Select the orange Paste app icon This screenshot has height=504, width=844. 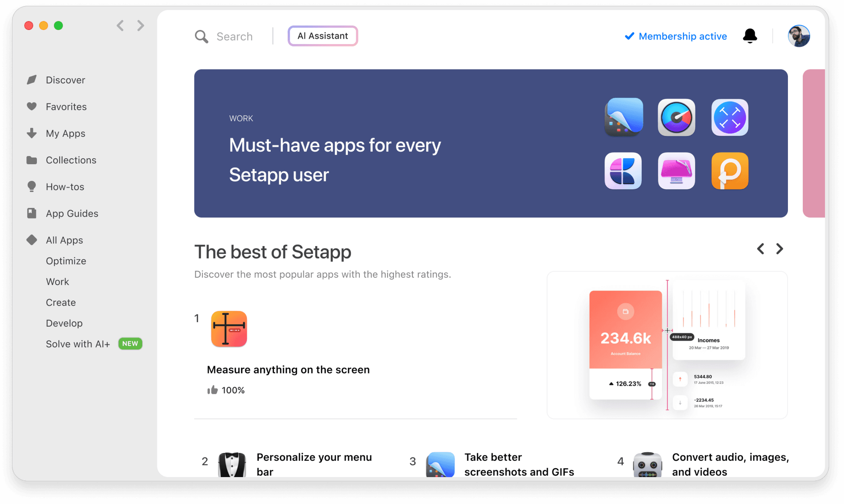pyautogui.click(x=729, y=171)
